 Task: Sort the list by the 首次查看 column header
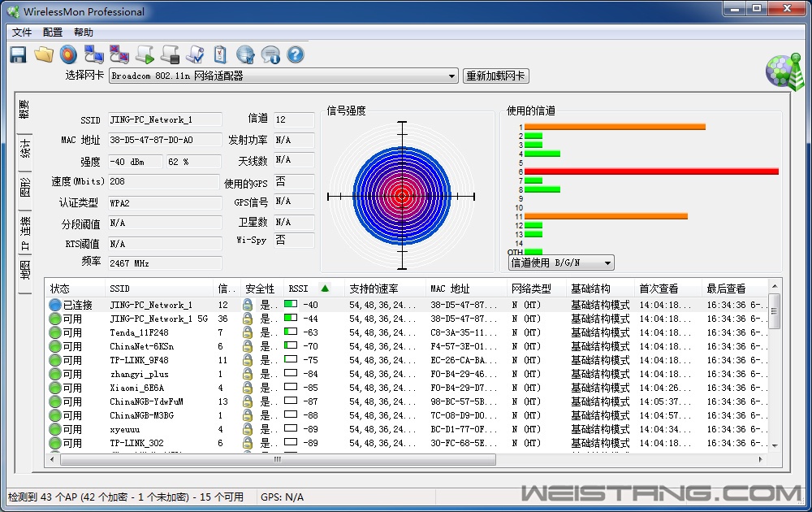point(668,289)
